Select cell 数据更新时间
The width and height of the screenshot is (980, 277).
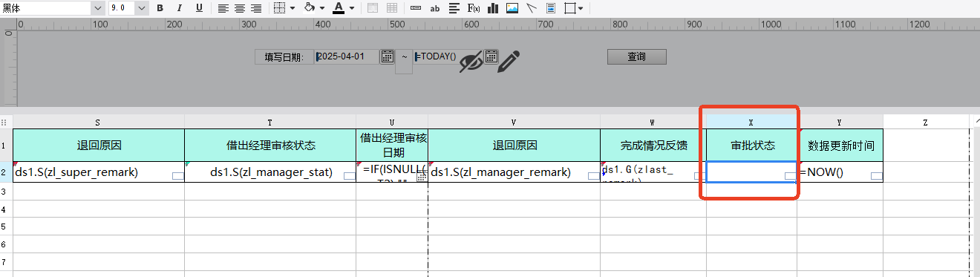(x=840, y=146)
